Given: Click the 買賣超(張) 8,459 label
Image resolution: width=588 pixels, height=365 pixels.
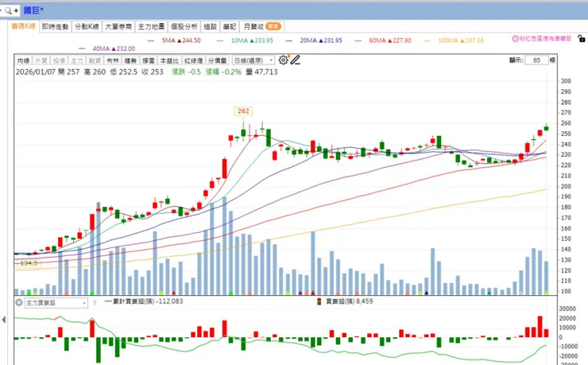Looking at the screenshot, I should (349, 301).
